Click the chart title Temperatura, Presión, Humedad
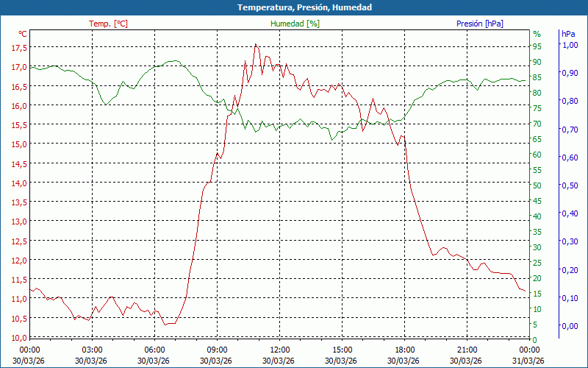The height and width of the screenshot is (368, 588). pos(294,7)
